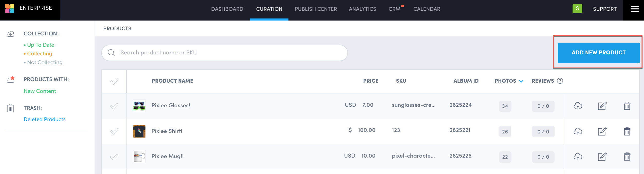Click the Reviews help question mark icon
644x174 pixels.
click(560, 81)
